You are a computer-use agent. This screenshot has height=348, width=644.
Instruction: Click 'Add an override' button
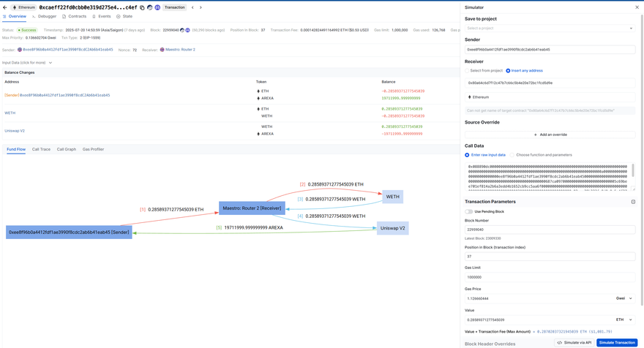pos(550,135)
